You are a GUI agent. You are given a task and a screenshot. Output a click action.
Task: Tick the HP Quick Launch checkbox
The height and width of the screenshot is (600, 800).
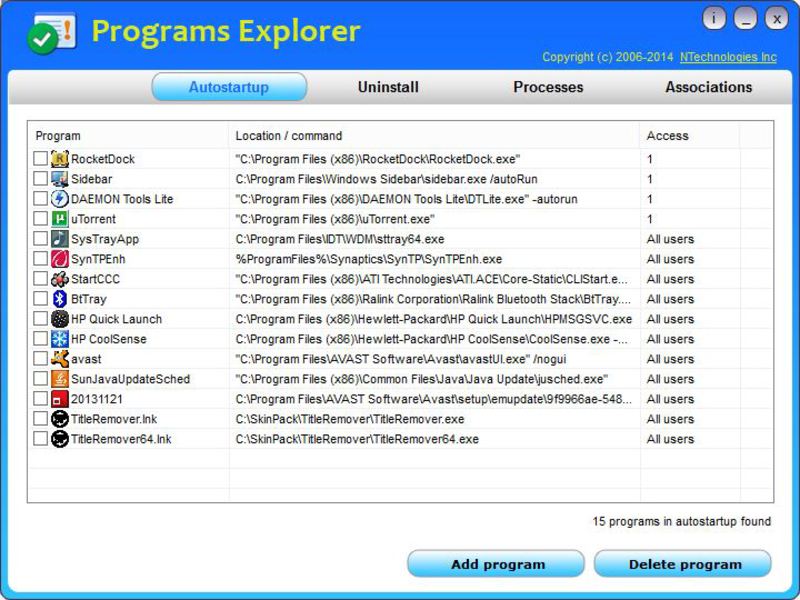point(40,319)
